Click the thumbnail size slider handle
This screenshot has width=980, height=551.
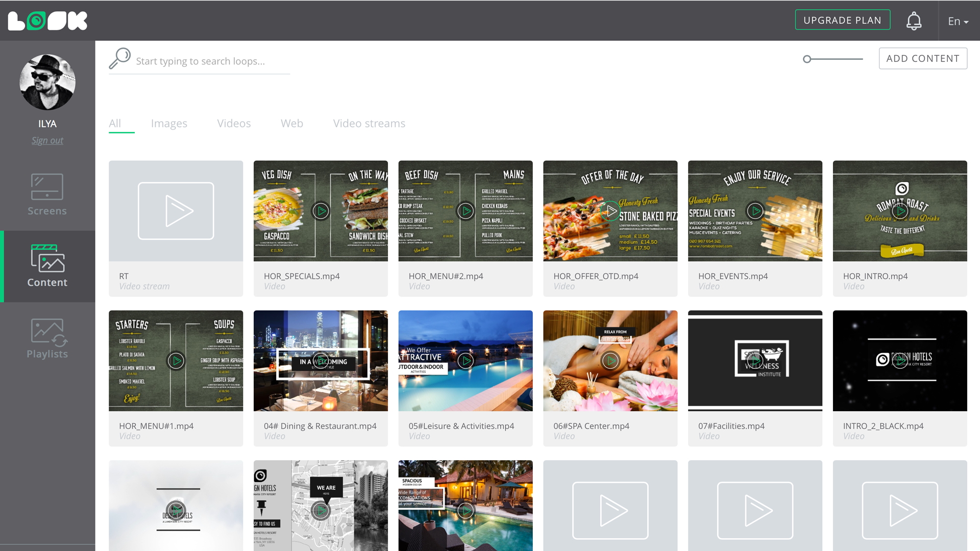(807, 59)
